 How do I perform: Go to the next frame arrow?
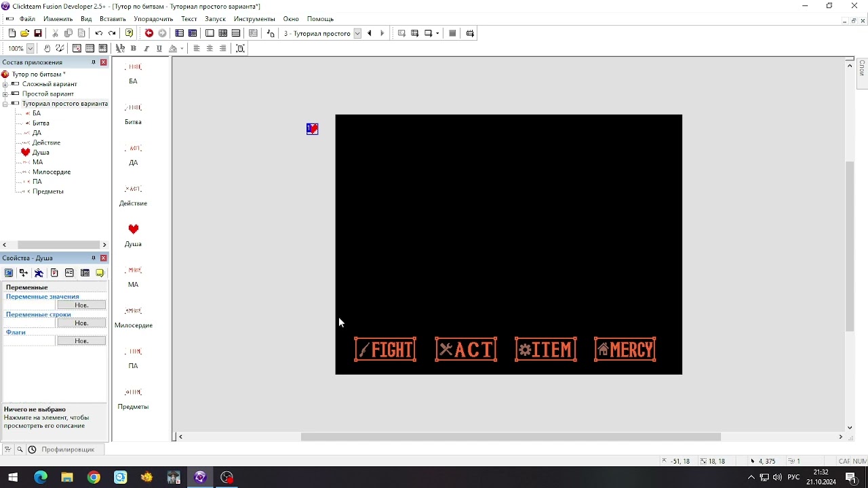pos(382,33)
